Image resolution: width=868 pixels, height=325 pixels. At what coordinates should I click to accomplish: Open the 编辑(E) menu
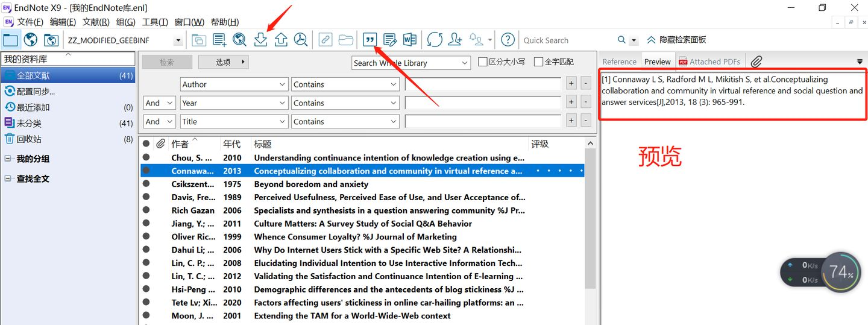63,22
